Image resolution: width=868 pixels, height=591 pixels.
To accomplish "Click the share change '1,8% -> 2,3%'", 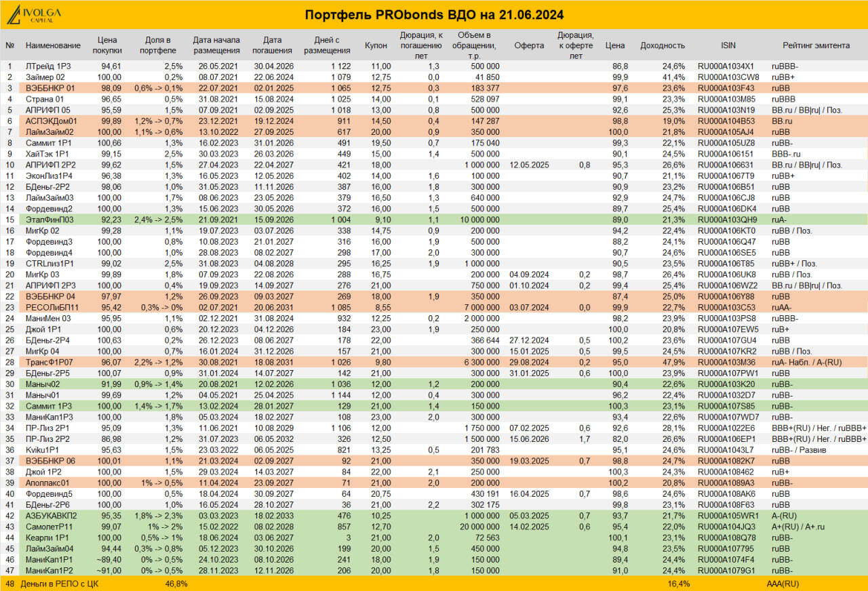I will (159, 515).
